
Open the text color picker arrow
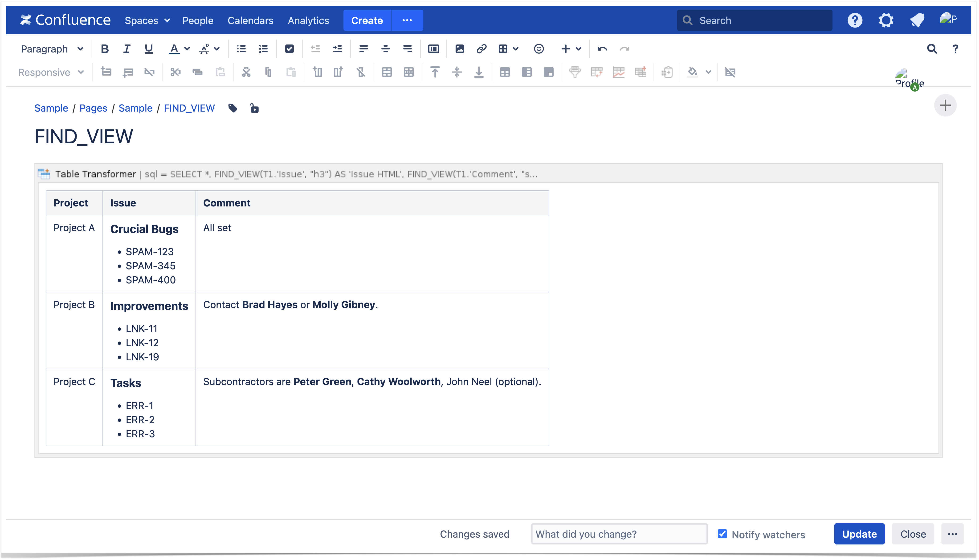pos(187,49)
